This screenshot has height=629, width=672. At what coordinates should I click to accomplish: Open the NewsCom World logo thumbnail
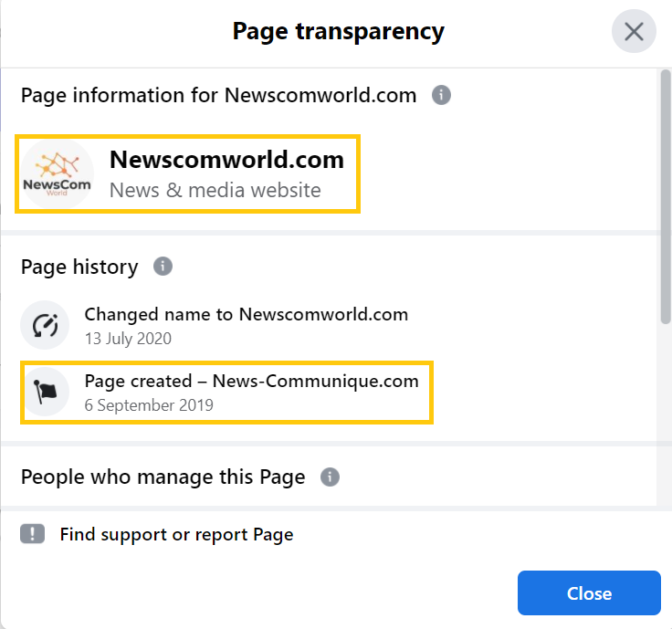[x=57, y=174]
